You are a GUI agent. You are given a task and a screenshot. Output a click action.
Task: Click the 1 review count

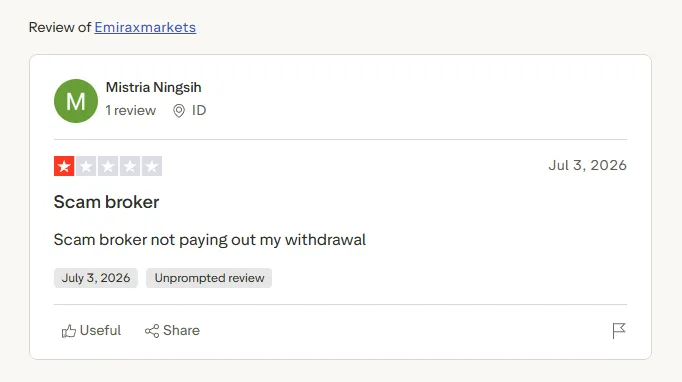coord(130,111)
